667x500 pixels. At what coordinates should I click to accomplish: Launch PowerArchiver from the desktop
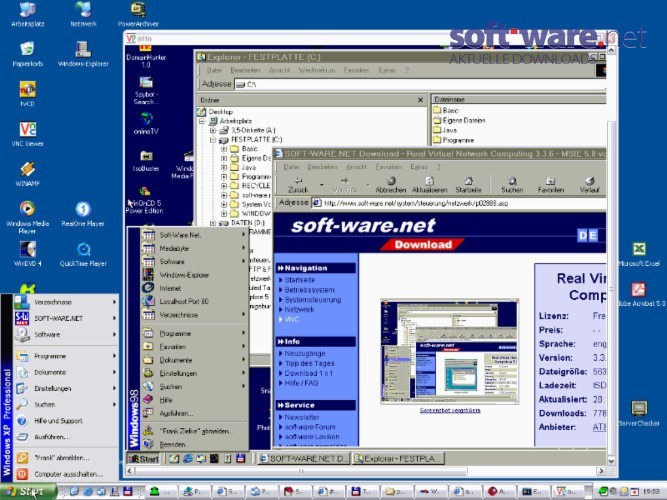point(138,14)
